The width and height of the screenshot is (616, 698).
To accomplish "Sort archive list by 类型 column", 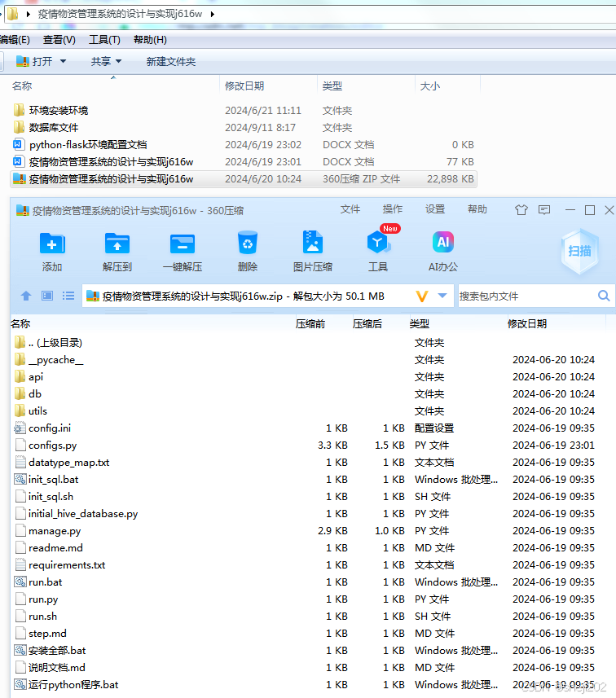I will [x=420, y=323].
